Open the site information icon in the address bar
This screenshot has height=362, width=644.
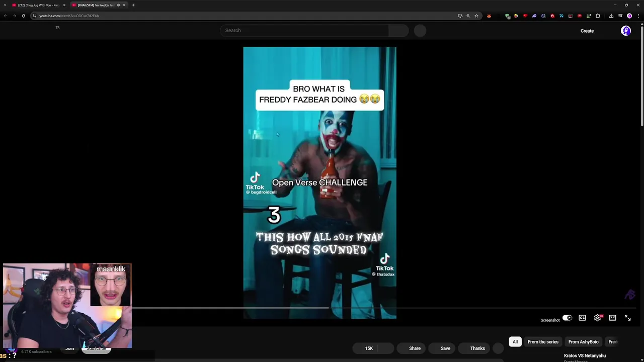[x=34, y=16]
